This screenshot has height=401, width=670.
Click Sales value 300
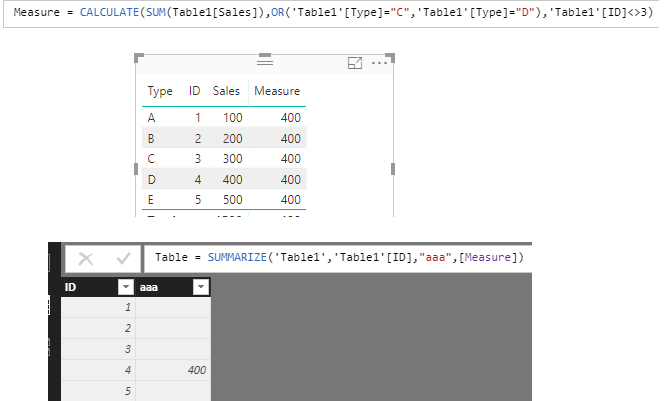point(232,159)
